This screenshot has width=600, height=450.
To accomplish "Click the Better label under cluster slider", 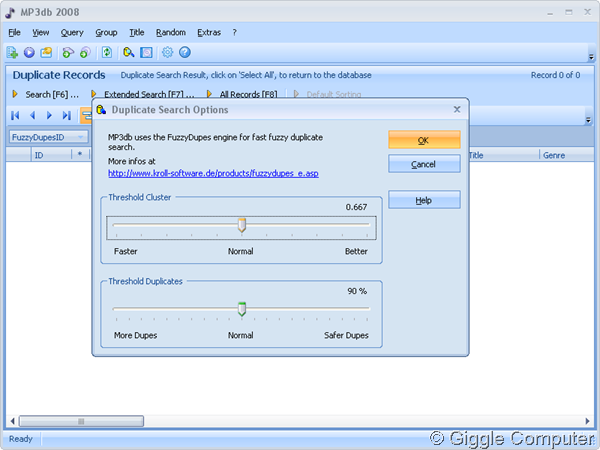I will click(x=356, y=251).
